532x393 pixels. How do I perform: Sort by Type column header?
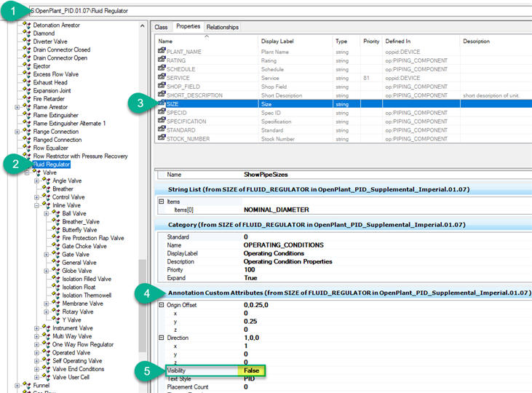coord(346,41)
